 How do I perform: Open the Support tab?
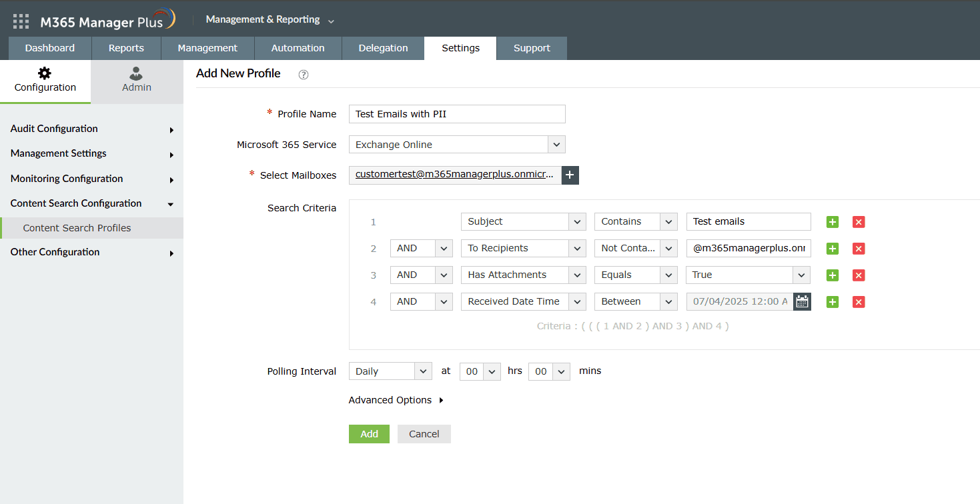tap(532, 48)
